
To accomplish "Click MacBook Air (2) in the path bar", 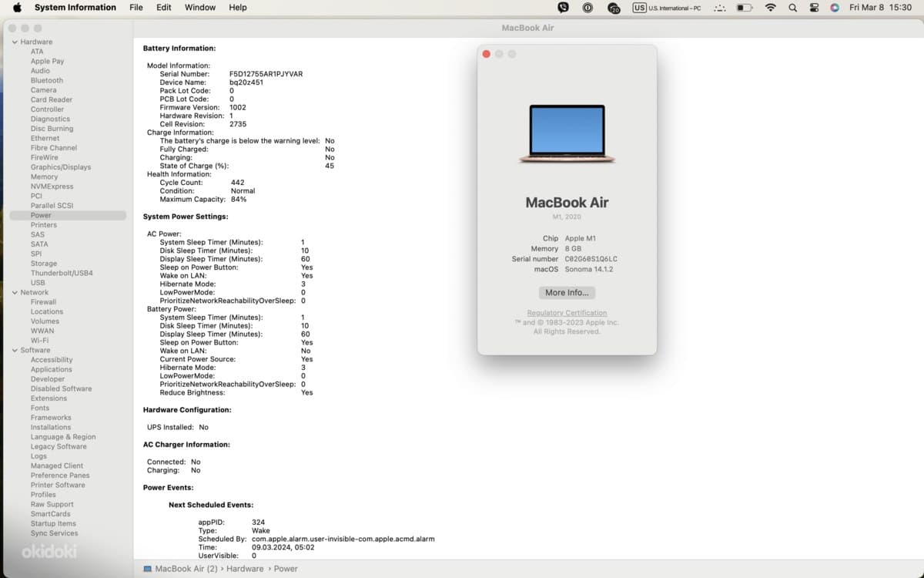I will (x=186, y=569).
